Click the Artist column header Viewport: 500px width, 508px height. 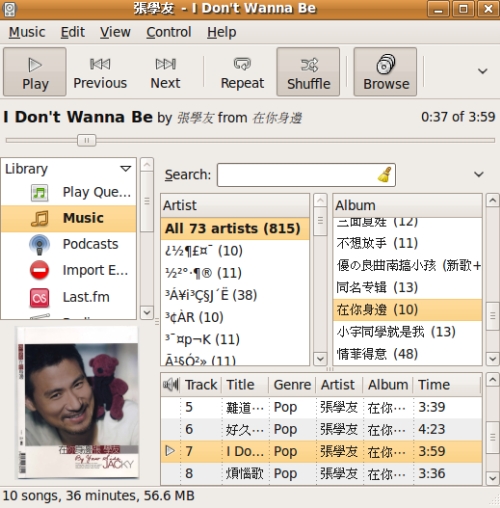pyautogui.click(x=235, y=205)
